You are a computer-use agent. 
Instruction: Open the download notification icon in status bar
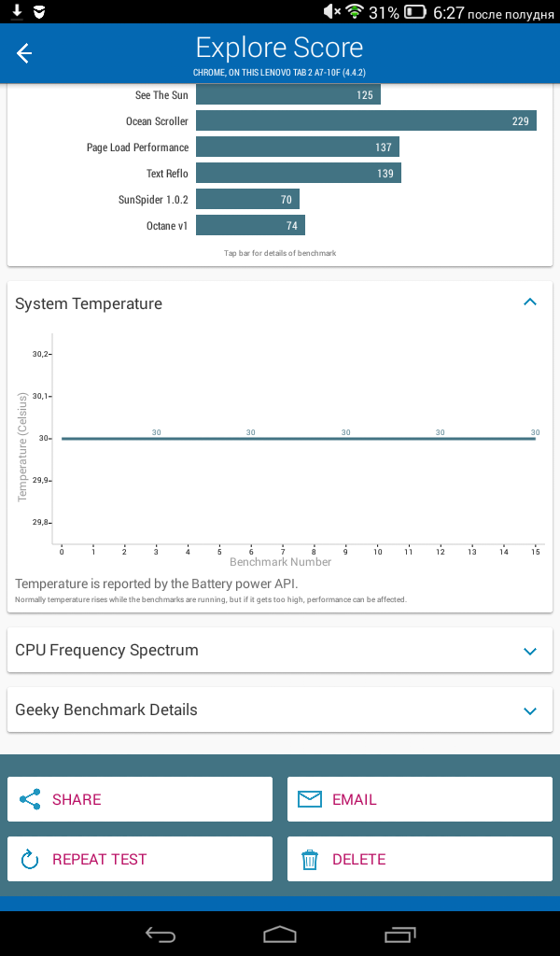(x=17, y=11)
